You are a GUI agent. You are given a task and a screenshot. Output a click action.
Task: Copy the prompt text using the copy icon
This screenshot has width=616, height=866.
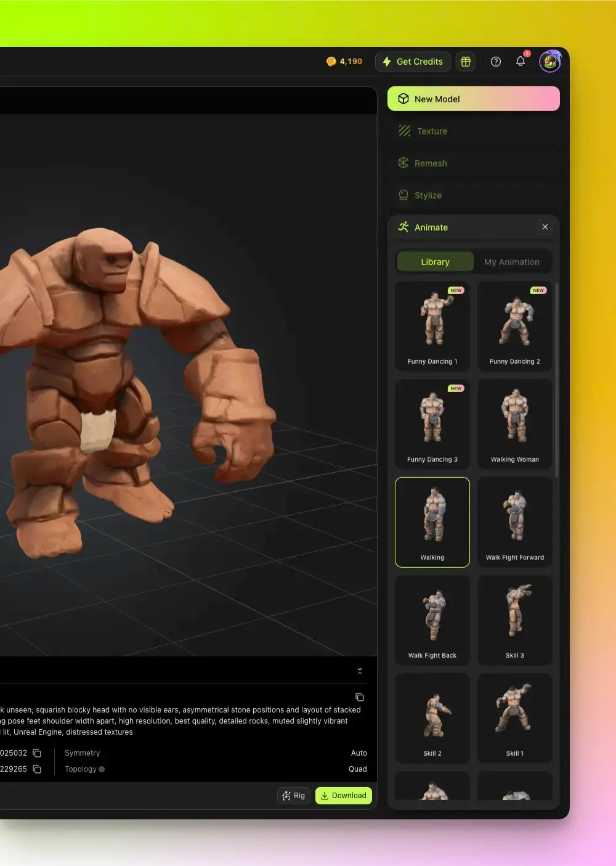360,696
